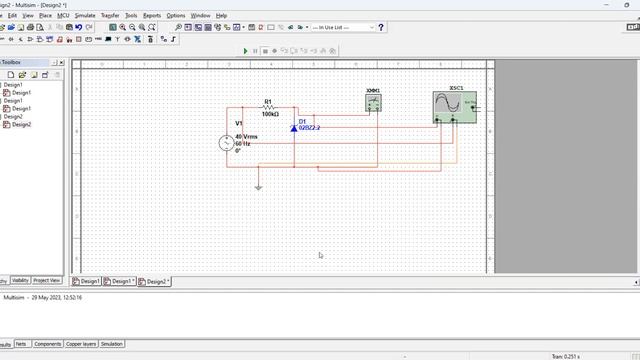The height and width of the screenshot is (360, 640).
Task: Click the Capture Screen Area icon
Action: pyautogui.click(x=271, y=27)
